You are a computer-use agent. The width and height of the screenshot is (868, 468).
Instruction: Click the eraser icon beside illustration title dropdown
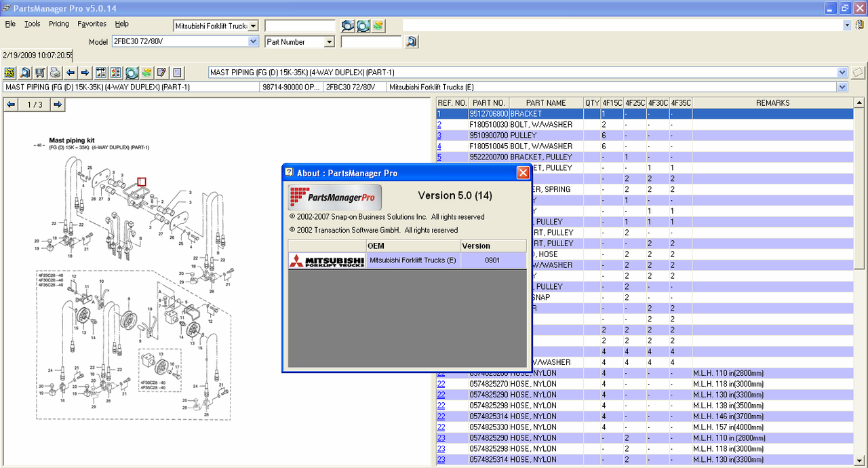pyautogui.click(x=858, y=73)
